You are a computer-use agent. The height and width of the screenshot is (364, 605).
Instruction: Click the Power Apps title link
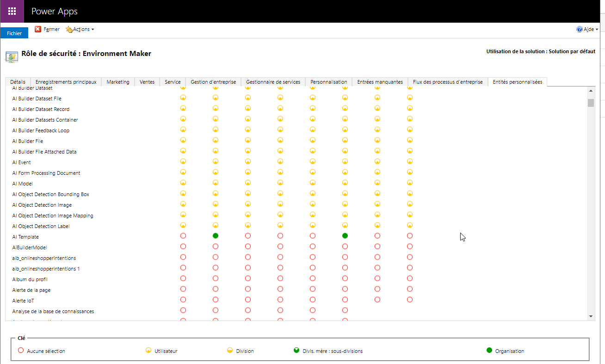point(55,12)
